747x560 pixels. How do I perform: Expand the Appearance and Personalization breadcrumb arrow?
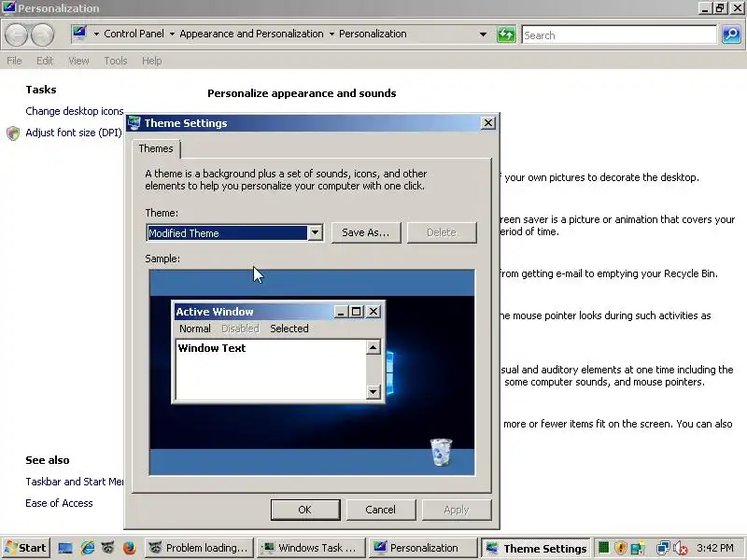[x=172, y=34]
